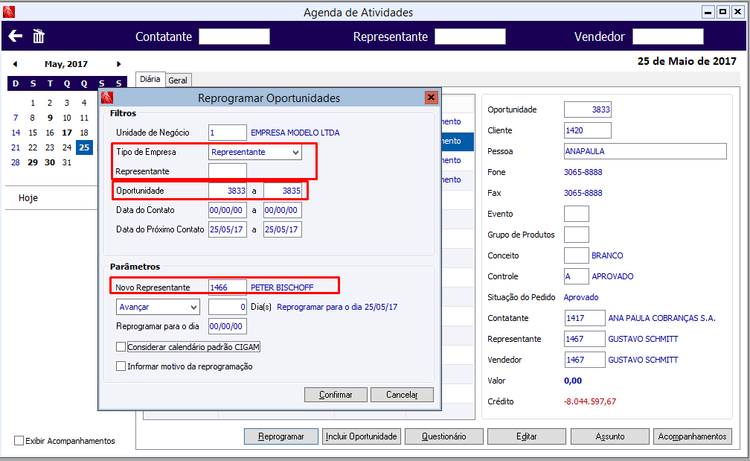Screen dimensions: 750x461
Task: Click the Contatante input field in header
Action: coord(234,36)
